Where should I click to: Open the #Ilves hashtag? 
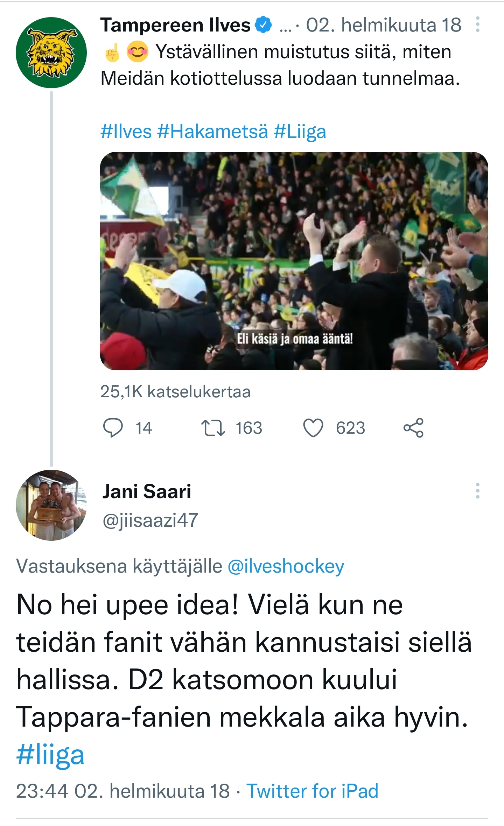click(126, 132)
